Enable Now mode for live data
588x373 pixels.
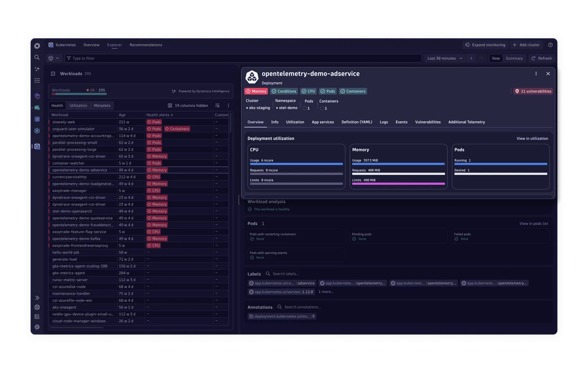pos(496,58)
